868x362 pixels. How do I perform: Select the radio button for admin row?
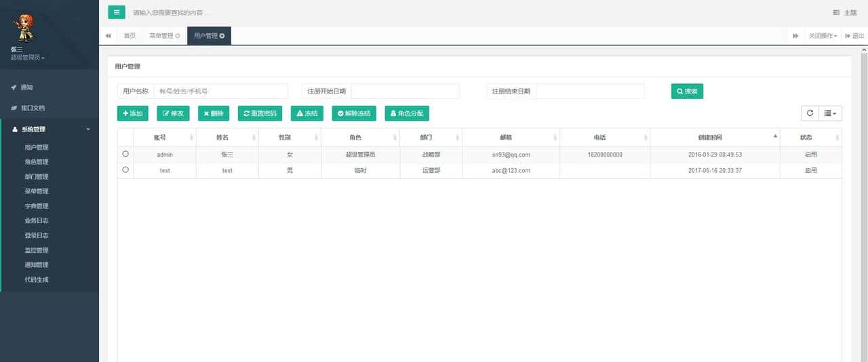click(125, 155)
